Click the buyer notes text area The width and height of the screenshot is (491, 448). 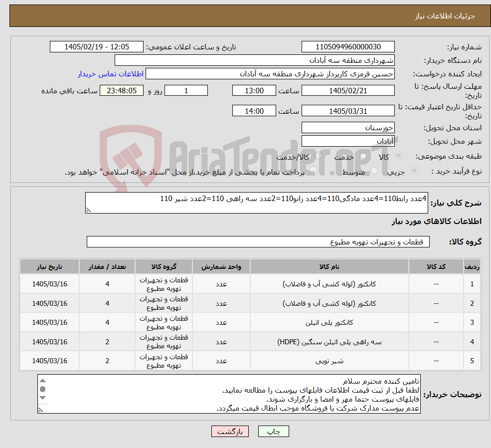229,394
